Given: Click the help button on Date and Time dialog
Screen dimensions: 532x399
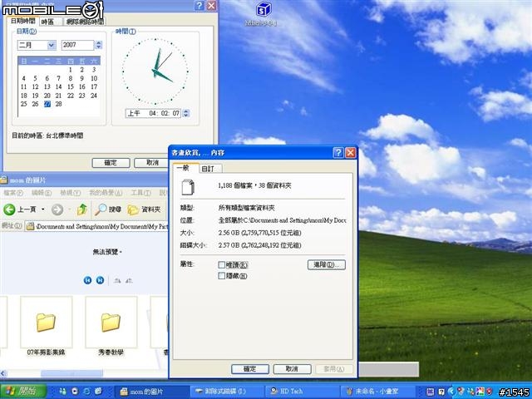Looking at the screenshot, I should 199,5.
